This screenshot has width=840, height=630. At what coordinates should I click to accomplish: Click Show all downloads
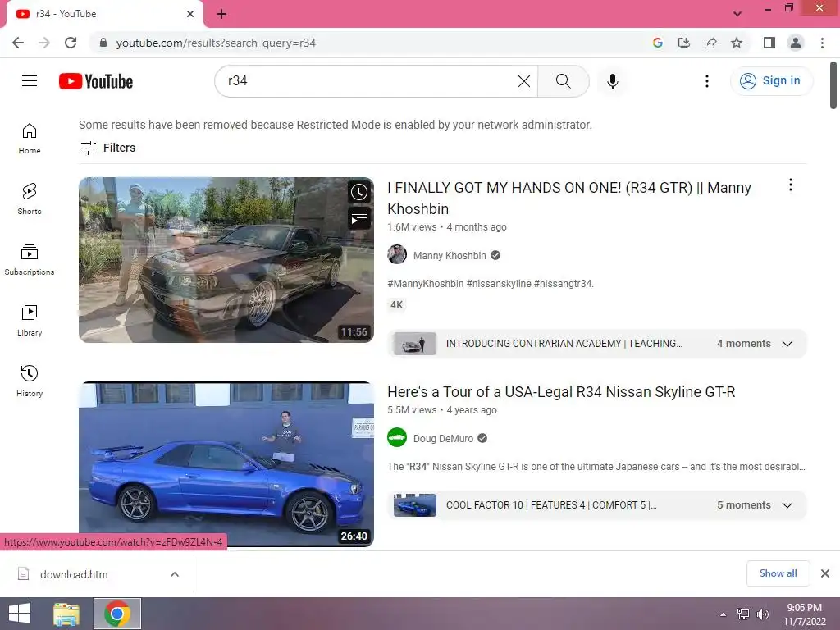click(778, 573)
